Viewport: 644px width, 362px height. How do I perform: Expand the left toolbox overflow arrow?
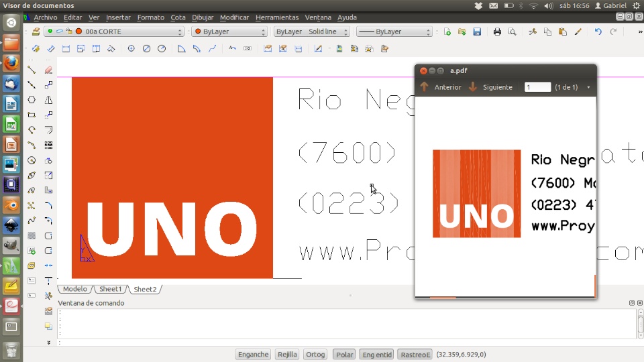point(48,342)
